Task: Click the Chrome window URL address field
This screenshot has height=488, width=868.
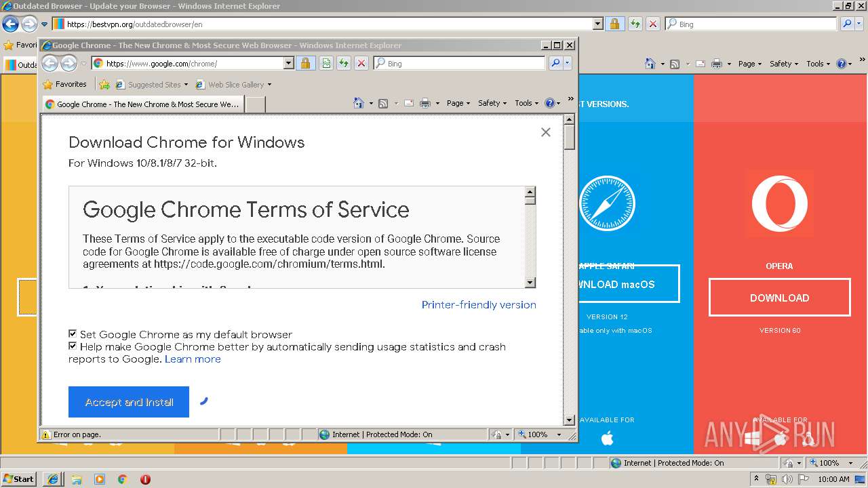Action: 194,63
